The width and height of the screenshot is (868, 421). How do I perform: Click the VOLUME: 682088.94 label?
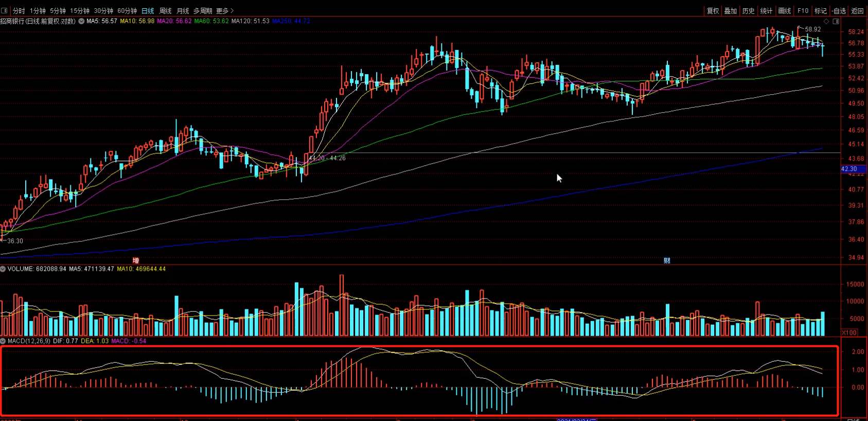37,269
